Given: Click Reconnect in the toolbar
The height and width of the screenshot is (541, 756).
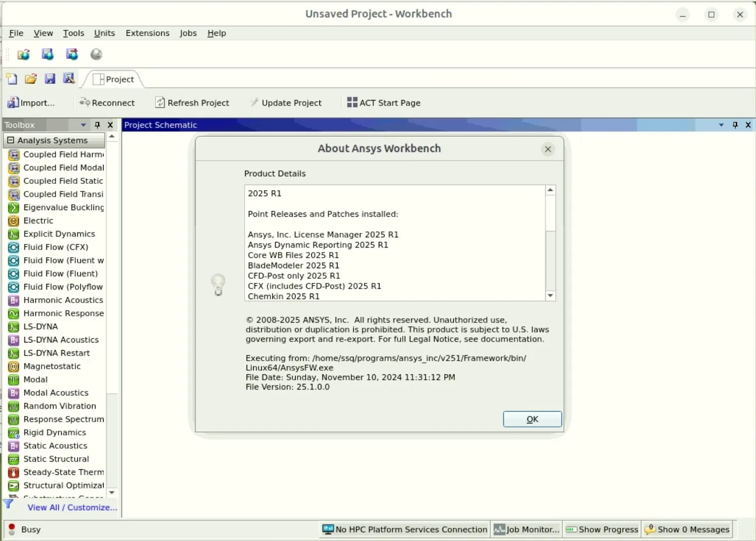Looking at the screenshot, I should [x=107, y=103].
